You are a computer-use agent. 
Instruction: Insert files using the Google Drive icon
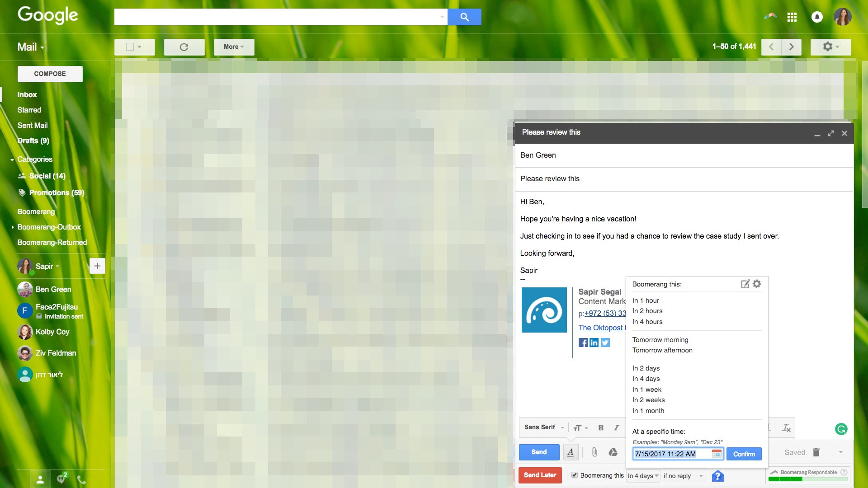click(613, 452)
